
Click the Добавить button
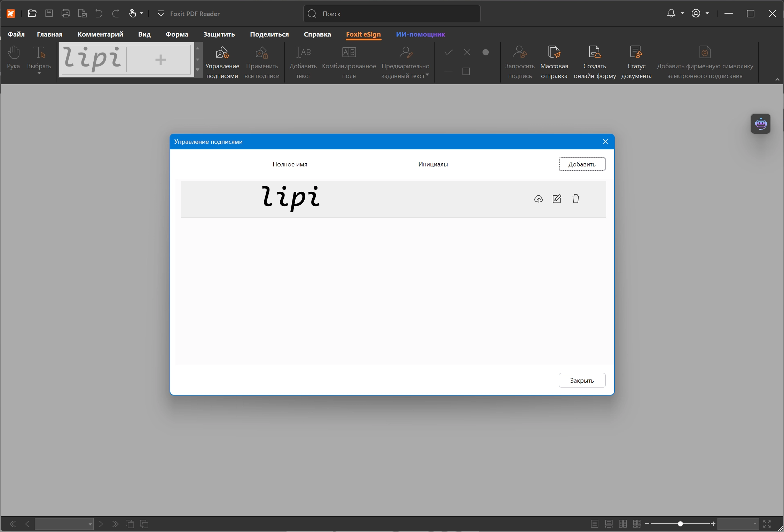(x=582, y=164)
